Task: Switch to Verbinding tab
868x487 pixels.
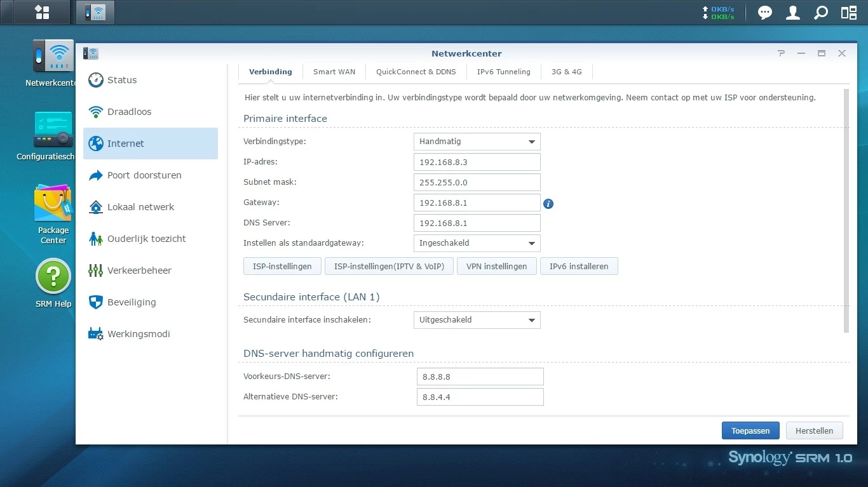Action: pyautogui.click(x=271, y=72)
